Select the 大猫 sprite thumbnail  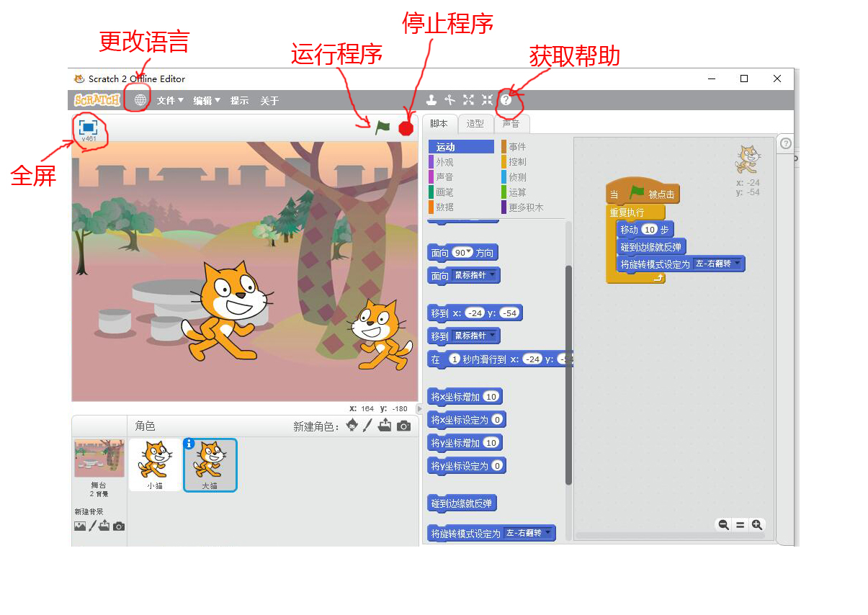point(210,464)
